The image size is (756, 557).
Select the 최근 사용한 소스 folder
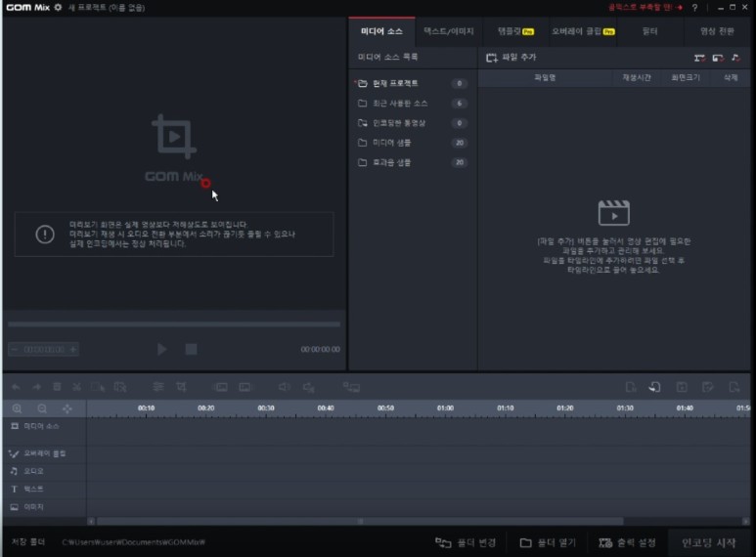point(413,104)
